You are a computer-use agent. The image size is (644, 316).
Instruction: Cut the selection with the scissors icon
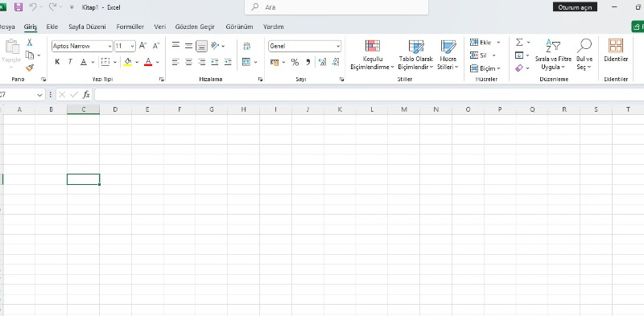click(x=30, y=43)
